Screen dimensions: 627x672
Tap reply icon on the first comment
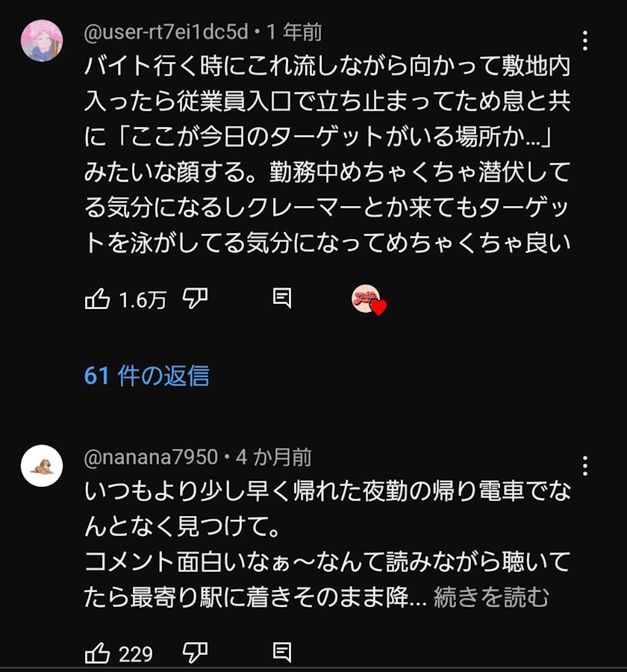(x=281, y=299)
